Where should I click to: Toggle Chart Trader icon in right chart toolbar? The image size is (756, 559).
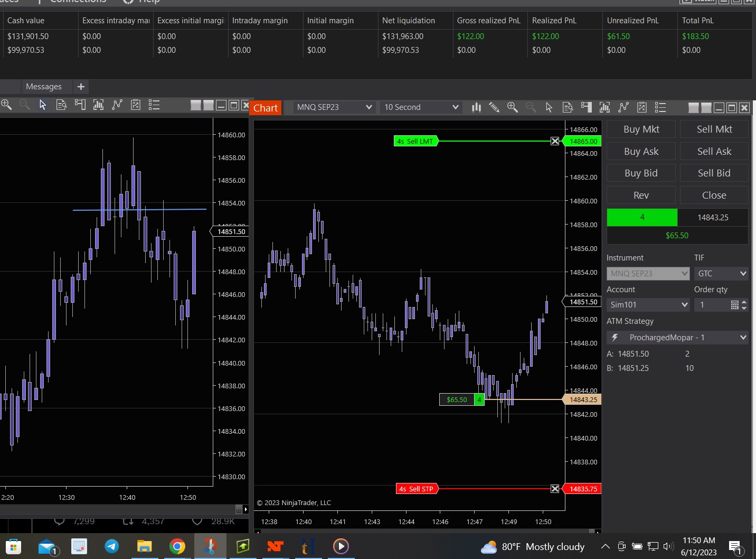pos(586,107)
